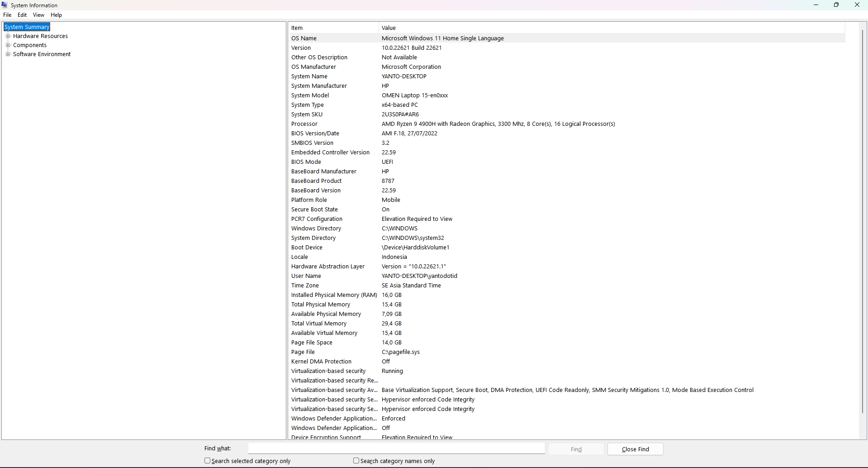Image resolution: width=868 pixels, height=468 pixels.
Task: Select Components category
Action: point(30,45)
